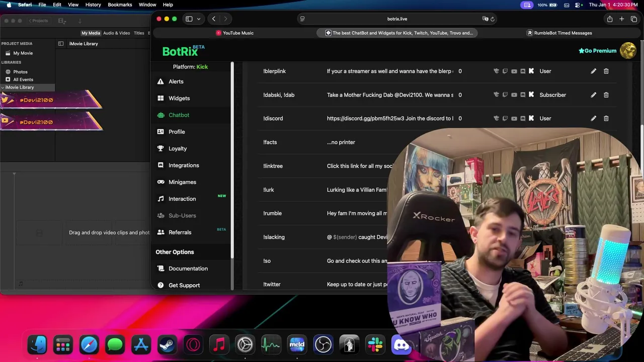Show Safari tab overview

(x=634, y=19)
